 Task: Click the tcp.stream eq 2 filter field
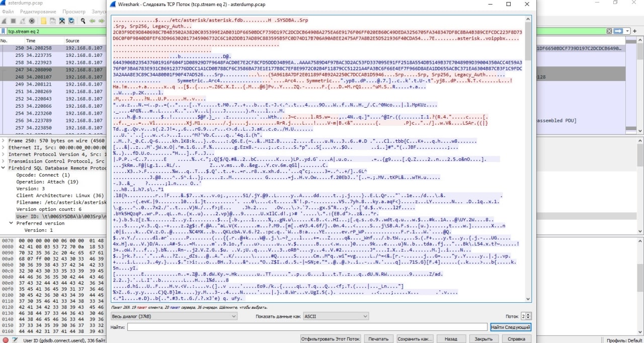pyautogui.click(x=55, y=31)
